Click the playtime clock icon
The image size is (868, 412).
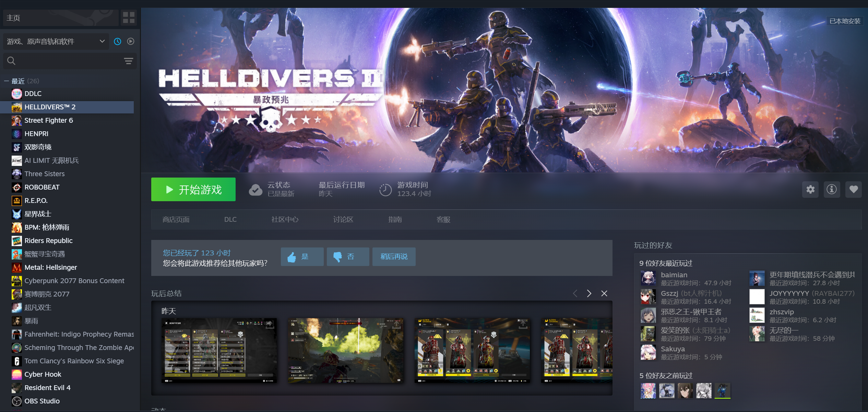coord(385,190)
